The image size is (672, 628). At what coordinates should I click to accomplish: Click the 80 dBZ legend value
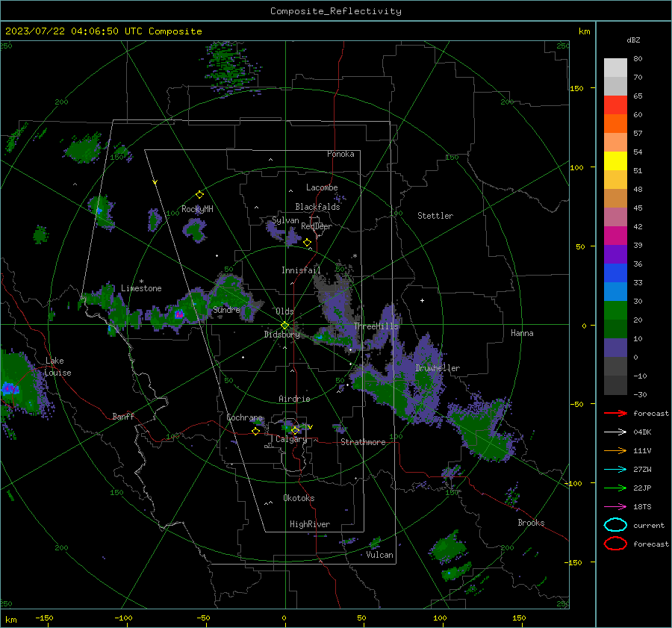click(x=638, y=59)
